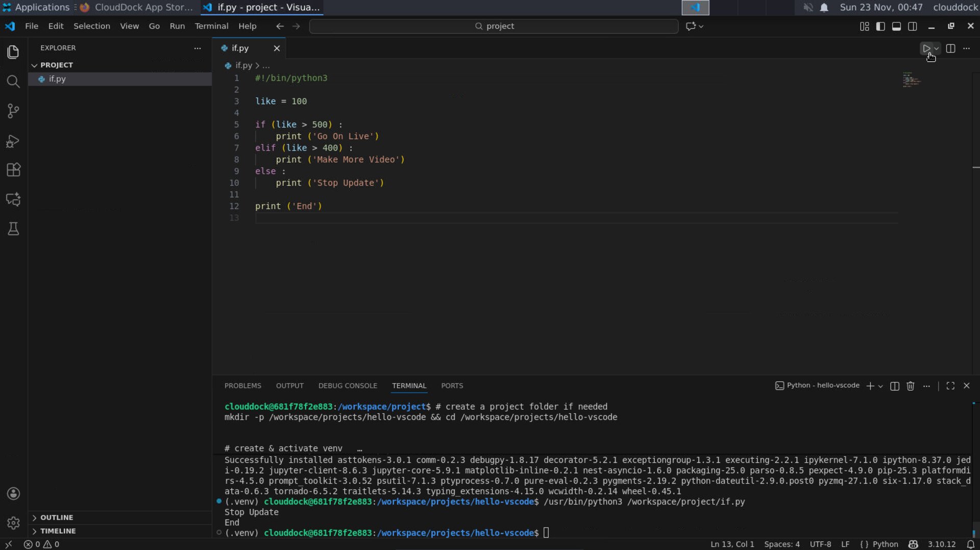Open the Extensions view

[13, 169]
